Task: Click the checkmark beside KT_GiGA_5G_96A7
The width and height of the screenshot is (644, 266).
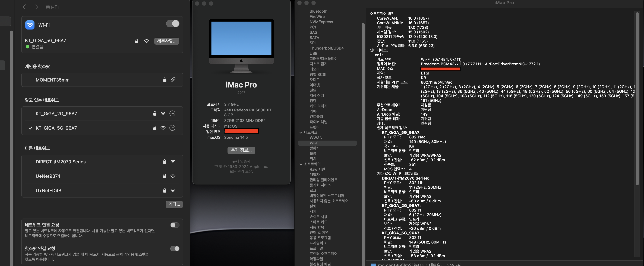Action: point(30,128)
